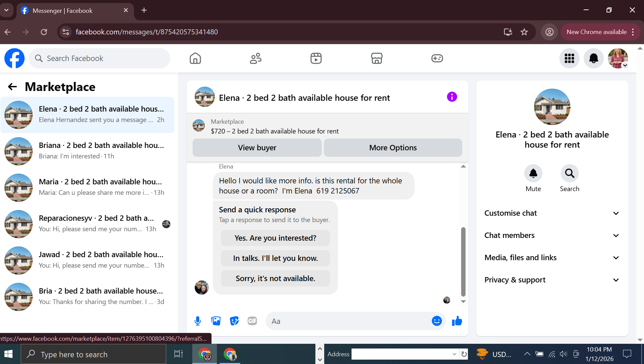Mute the Elena conversation
644x364 pixels.
[x=533, y=173]
